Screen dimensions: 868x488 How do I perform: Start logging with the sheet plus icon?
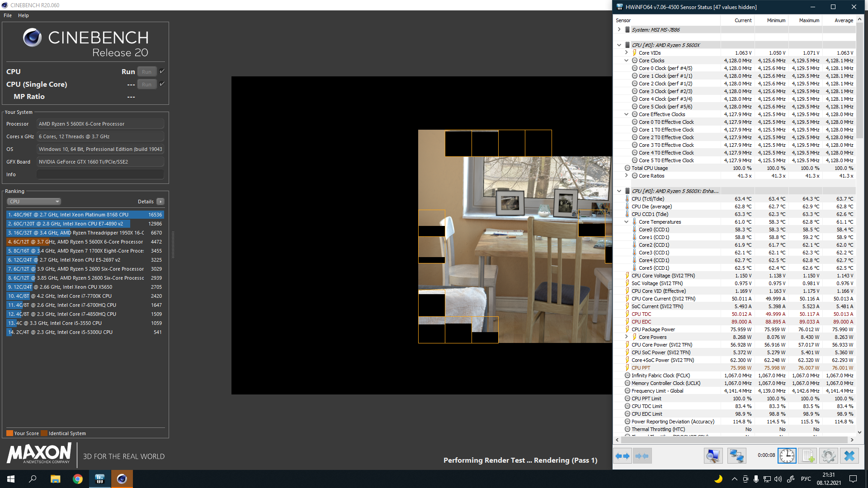(x=807, y=456)
